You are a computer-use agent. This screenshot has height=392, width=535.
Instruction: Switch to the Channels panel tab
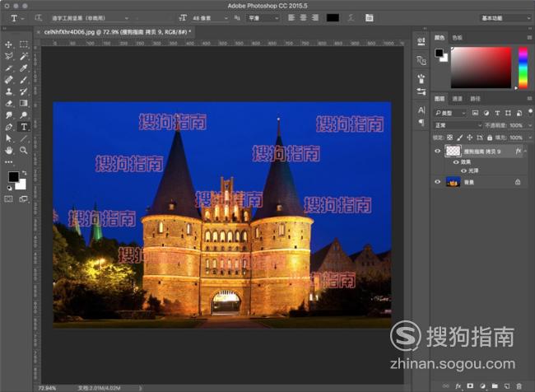coord(457,99)
